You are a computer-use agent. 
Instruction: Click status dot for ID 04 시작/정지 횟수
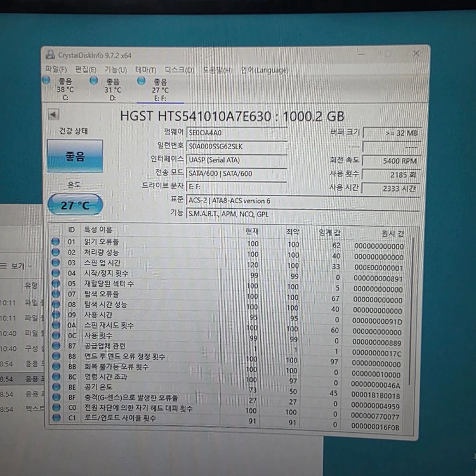56,273
